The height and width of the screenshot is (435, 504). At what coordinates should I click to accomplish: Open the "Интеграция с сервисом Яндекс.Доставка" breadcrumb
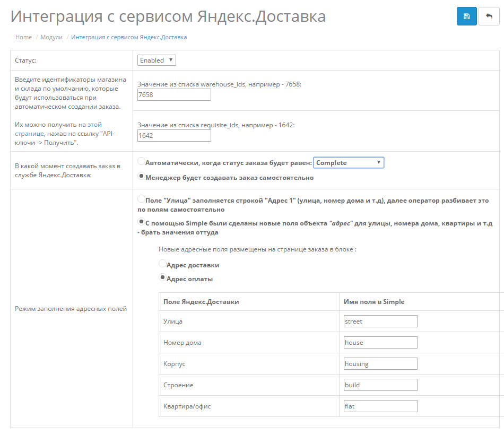(129, 37)
